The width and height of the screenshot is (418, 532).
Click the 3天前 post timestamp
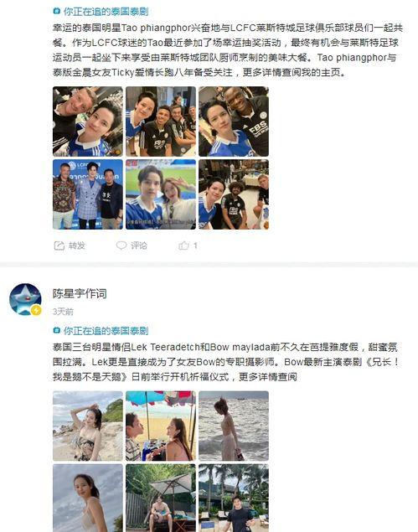(63, 312)
